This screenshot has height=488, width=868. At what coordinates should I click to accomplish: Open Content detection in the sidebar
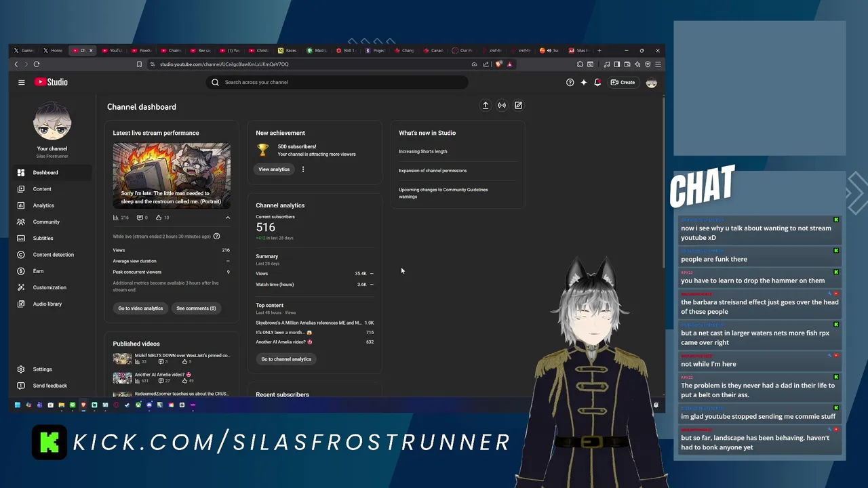(x=51, y=255)
